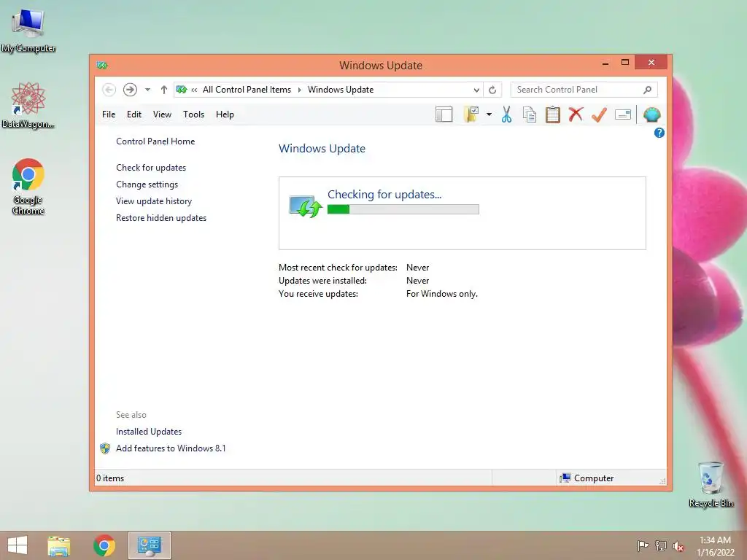Screen dimensions: 747x560
Task: Click Add features to Windows 8.1
Action: tap(171, 448)
